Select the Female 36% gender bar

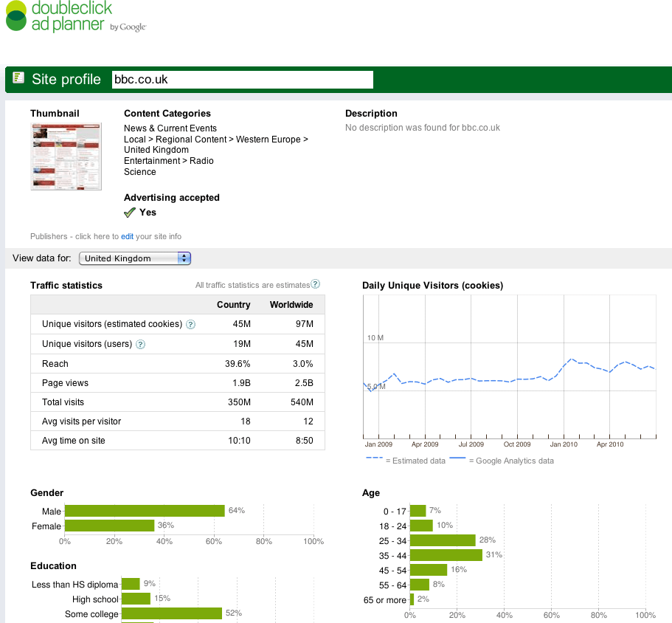pos(110,526)
